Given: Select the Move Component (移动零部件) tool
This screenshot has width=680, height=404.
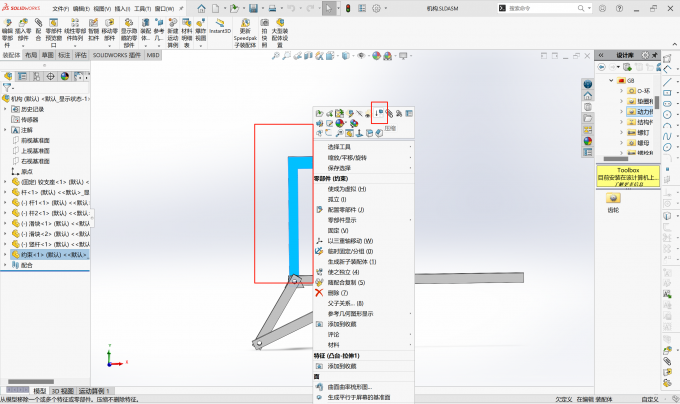Looking at the screenshot, I should [110, 23].
